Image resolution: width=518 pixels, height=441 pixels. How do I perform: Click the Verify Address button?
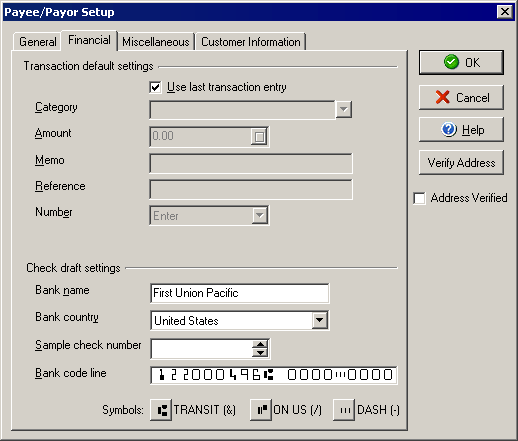(x=461, y=163)
